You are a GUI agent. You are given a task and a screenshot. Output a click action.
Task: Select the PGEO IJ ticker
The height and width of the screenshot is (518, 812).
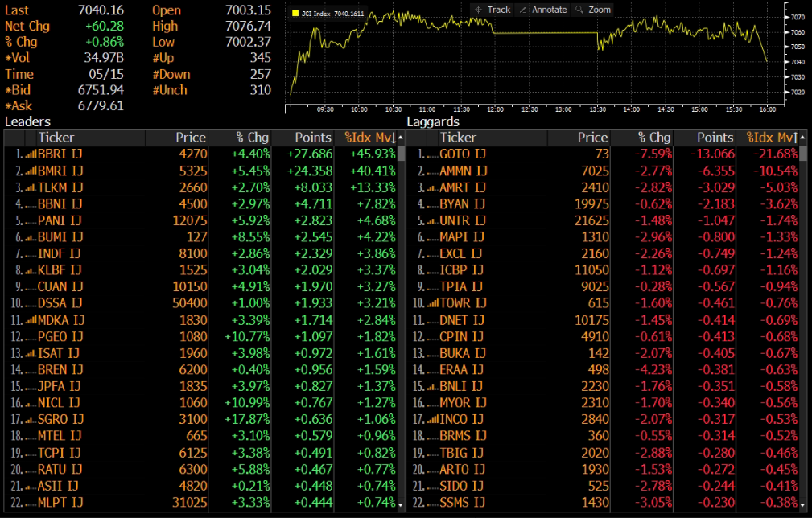click(60, 337)
